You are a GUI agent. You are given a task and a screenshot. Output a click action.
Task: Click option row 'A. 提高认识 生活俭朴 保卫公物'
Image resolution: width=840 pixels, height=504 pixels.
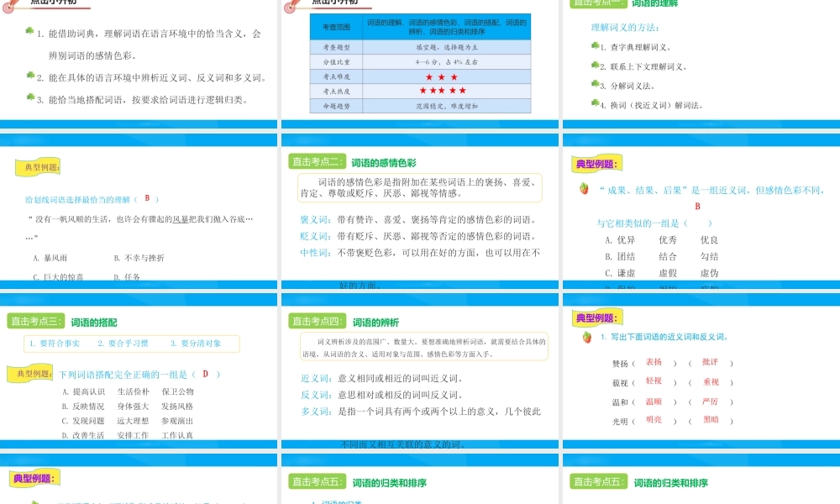coord(128,391)
